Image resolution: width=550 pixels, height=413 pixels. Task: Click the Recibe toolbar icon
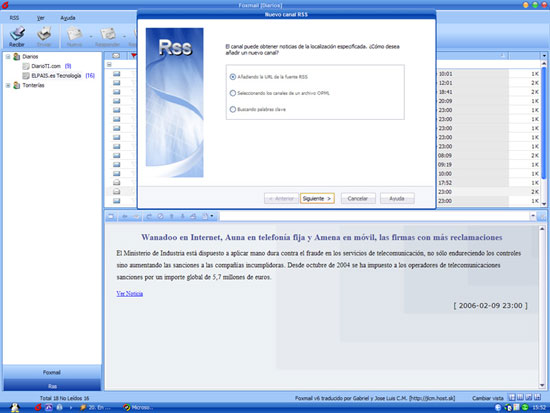tap(17, 36)
